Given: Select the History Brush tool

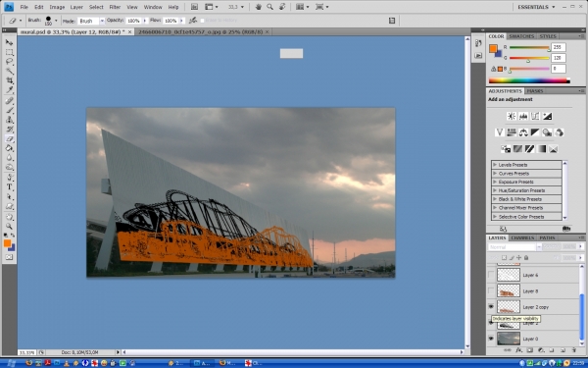Looking at the screenshot, I should tap(10, 130).
